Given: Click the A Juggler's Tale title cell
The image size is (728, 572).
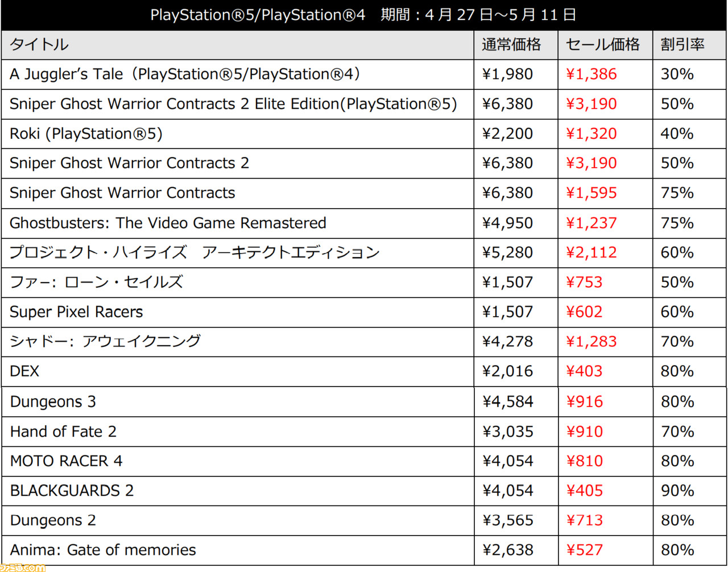Looking at the screenshot, I should [x=237, y=74].
